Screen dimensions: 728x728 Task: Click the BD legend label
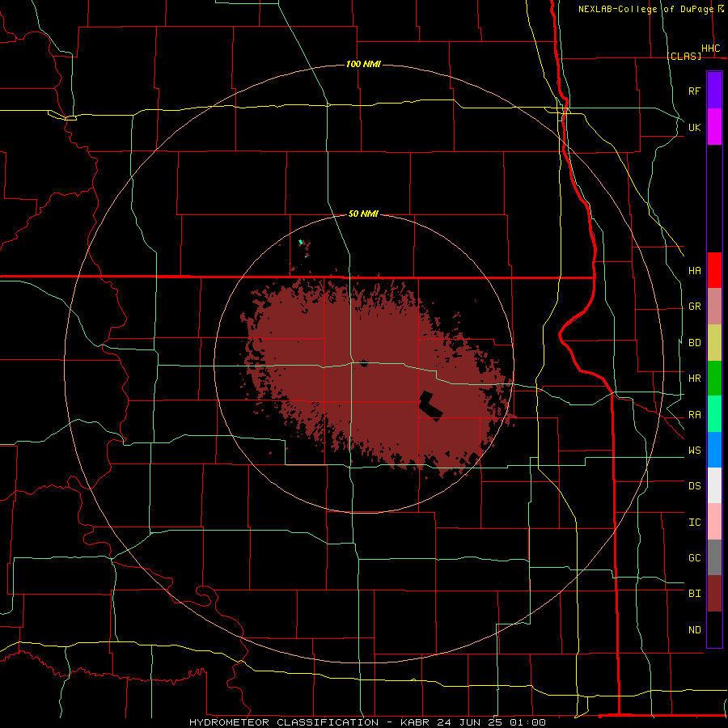(694, 343)
